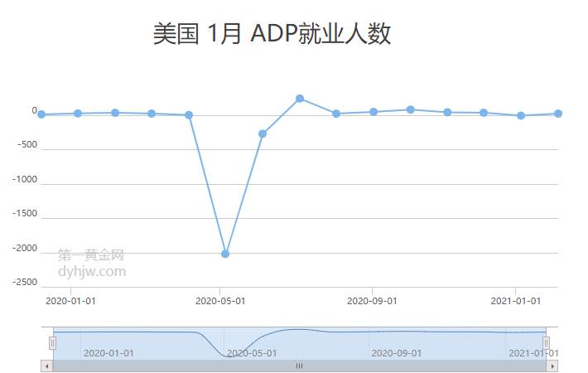This screenshot has width=588, height=373.
Task: Click the lowest data point near -2000
Action: click(225, 254)
